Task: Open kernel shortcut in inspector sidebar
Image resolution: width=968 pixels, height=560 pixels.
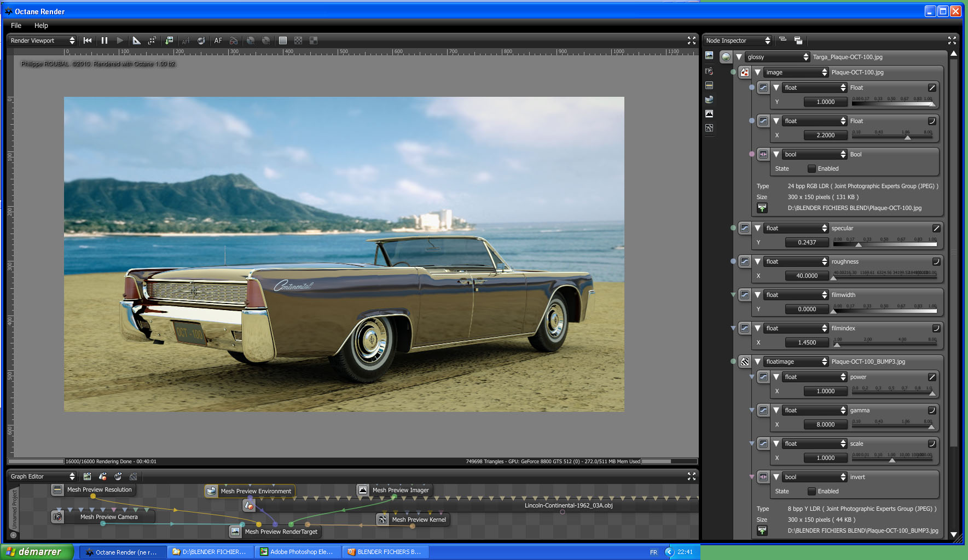Action: 709,128
